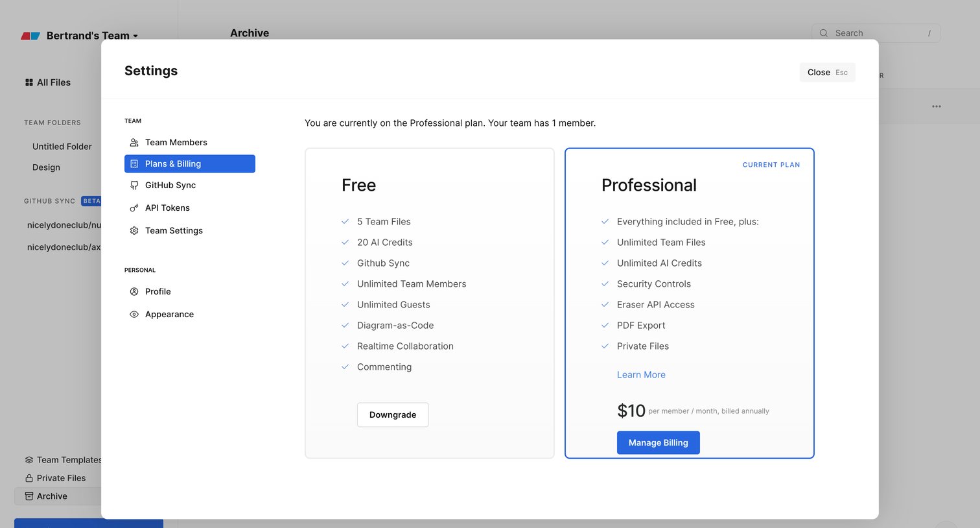Open the nicelydoneclub/nu repository
This screenshot has width=980, height=528.
pos(64,225)
